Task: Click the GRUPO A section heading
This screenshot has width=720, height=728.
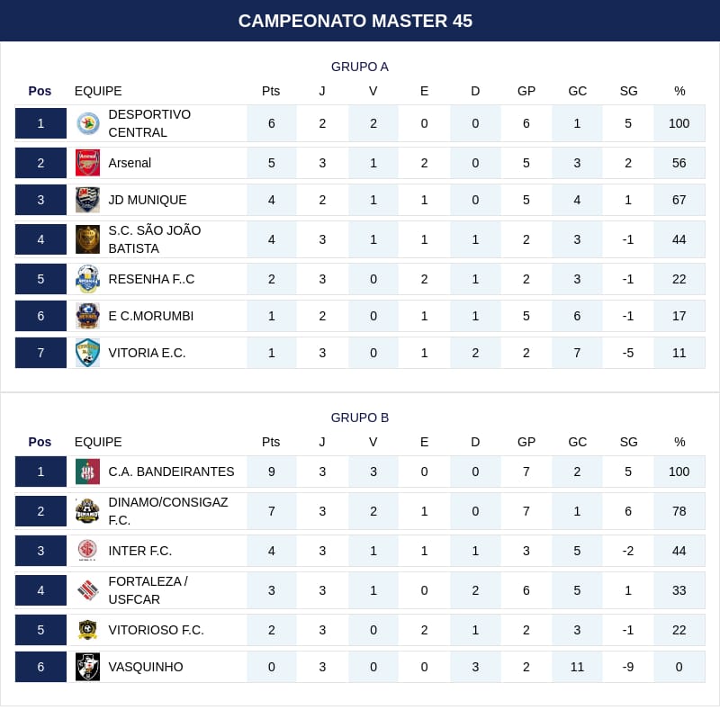Action: click(360, 67)
